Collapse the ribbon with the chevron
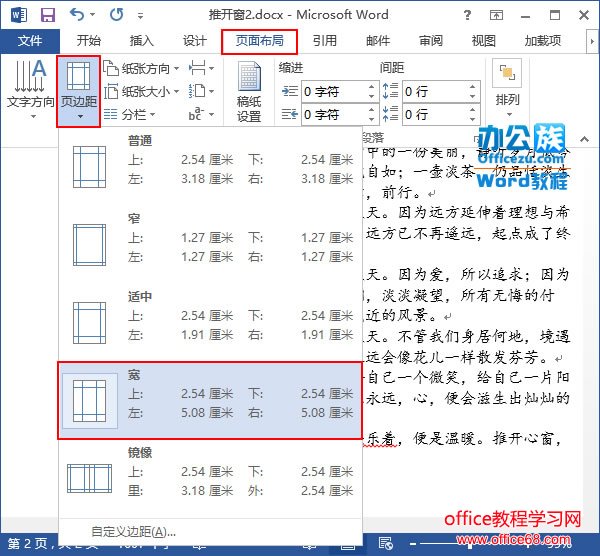The height and width of the screenshot is (556, 600). click(584, 139)
